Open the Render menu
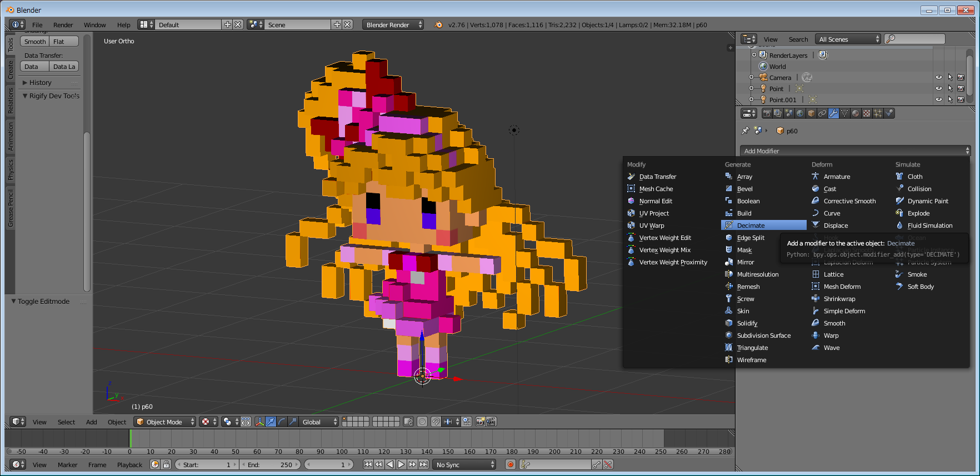 [63, 24]
